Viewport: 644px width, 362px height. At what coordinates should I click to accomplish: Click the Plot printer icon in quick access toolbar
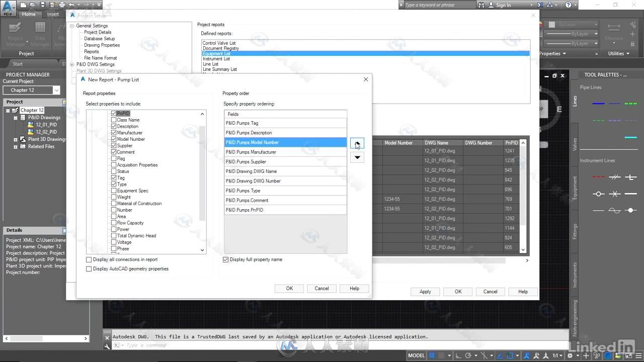point(62,5)
